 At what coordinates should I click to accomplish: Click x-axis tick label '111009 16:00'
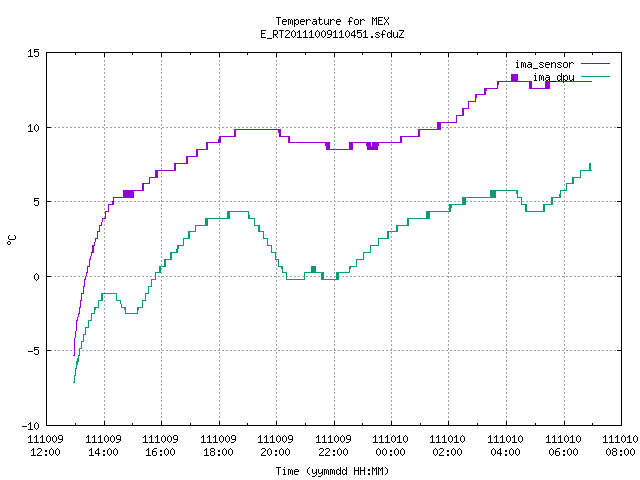pyautogui.click(x=160, y=446)
